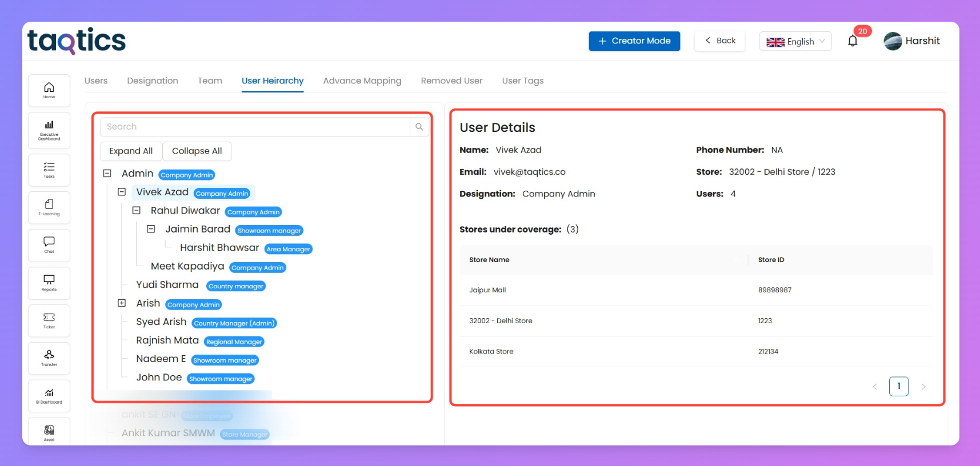Viewport: 980px width, 466px height.
Task: Go to Tasks in the sidebar
Action: pos(49,170)
